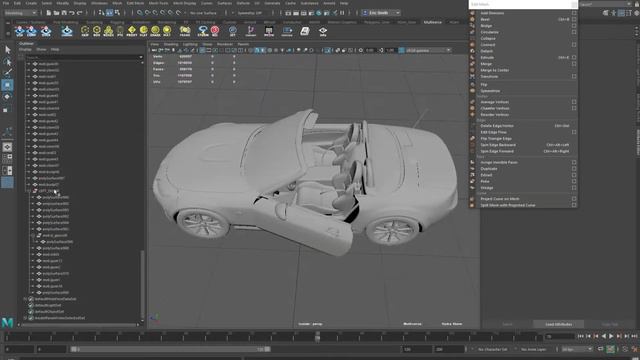The height and width of the screenshot is (360, 640).
Task: Activate the highlighted Move tool
Action: click(7, 85)
